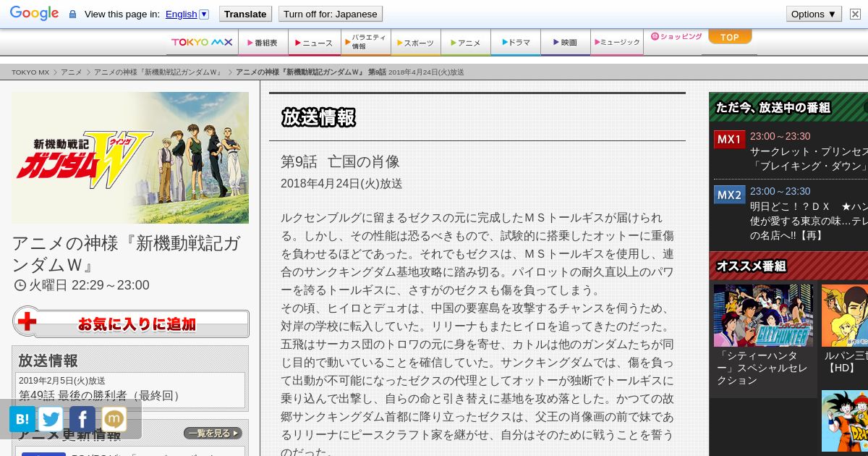The width and height of the screenshot is (868, 456).
Task: Turn off translation for Japanese
Action: pos(330,14)
